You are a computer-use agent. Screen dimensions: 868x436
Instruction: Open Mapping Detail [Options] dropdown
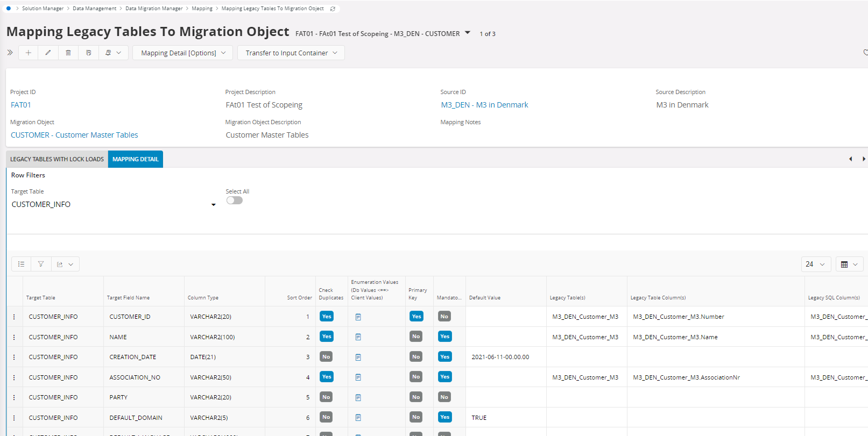(x=183, y=53)
